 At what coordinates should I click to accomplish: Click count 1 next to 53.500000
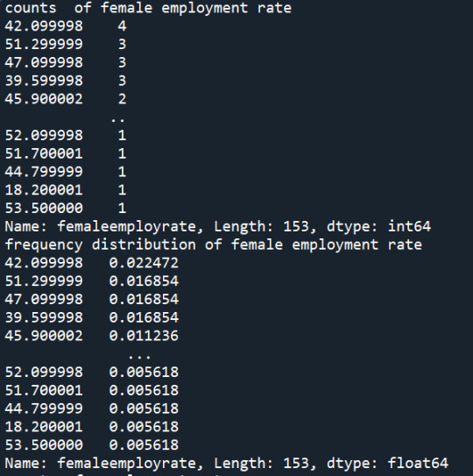pos(122,209)
